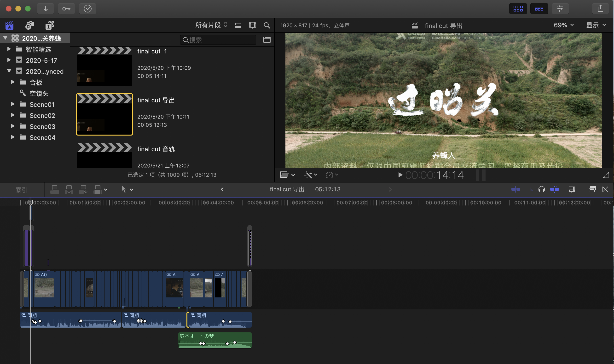This screenshot has width=614, height=364.
Task: Open the 所有片段 clip filter menu
Action: pos(211,25)
